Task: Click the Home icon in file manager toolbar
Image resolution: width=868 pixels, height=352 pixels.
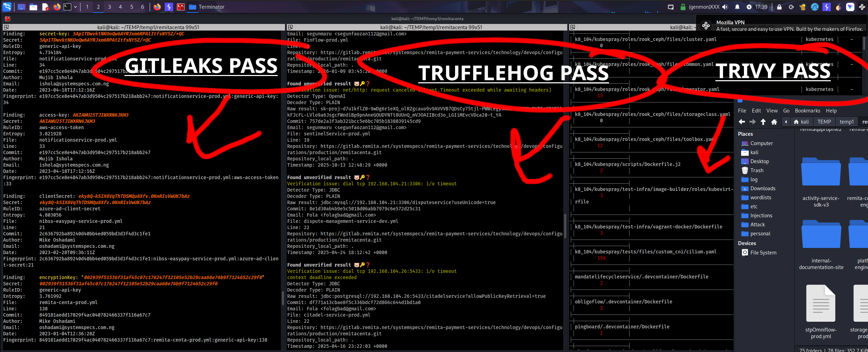Action: point(774,121)
